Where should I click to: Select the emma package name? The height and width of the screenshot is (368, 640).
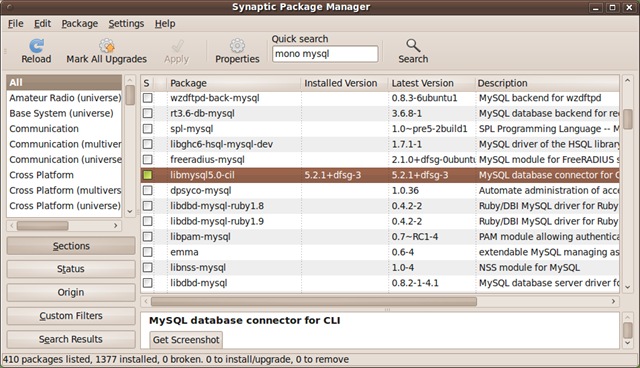(x=184, y=252)
